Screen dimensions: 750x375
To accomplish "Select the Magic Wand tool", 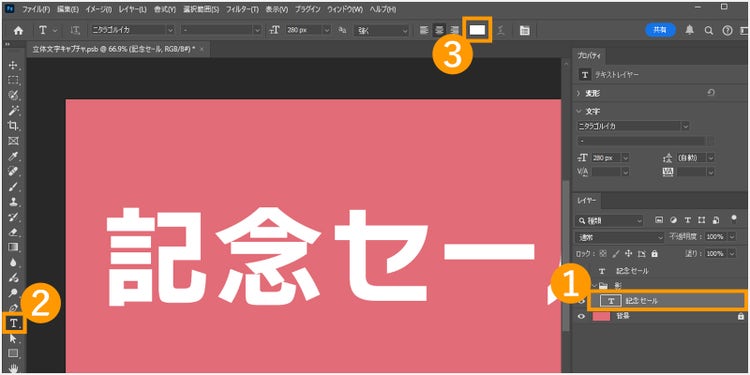I will 13,110.
